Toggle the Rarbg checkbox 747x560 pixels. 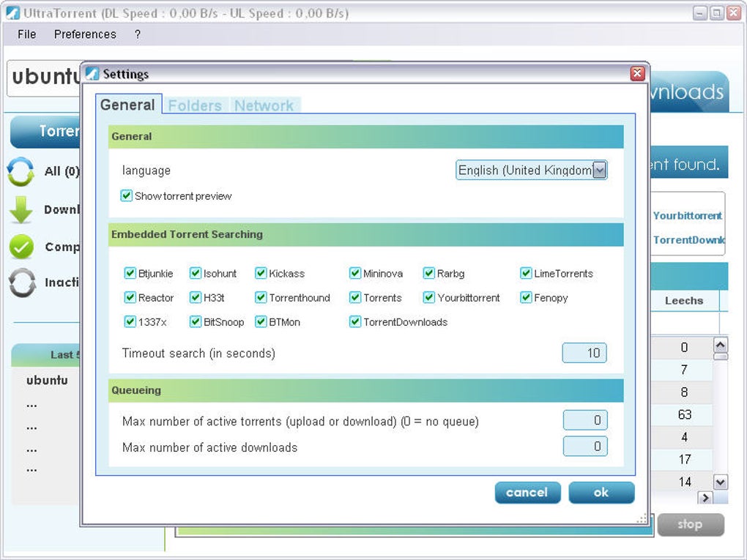pyautogui.click(x=428, y=273)
